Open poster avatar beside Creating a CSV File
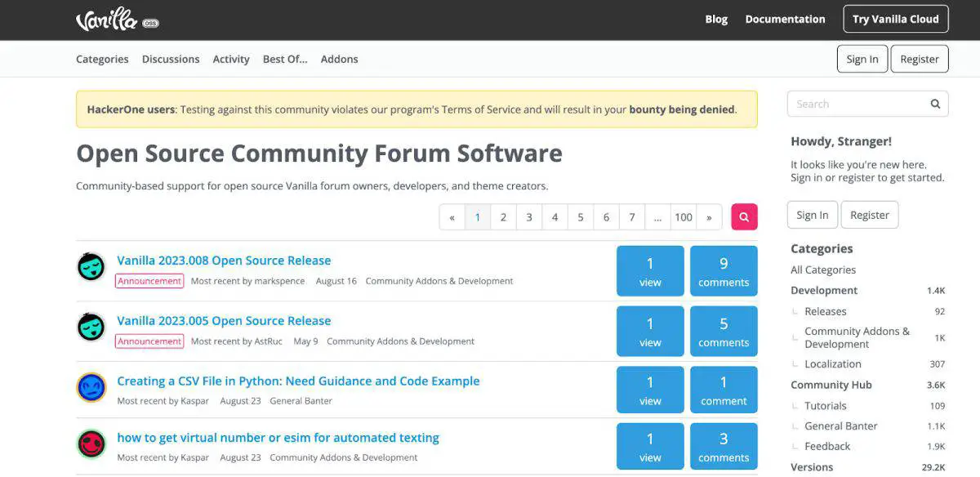The width and height of the screenshot is (980, 477). pos(91,387)
